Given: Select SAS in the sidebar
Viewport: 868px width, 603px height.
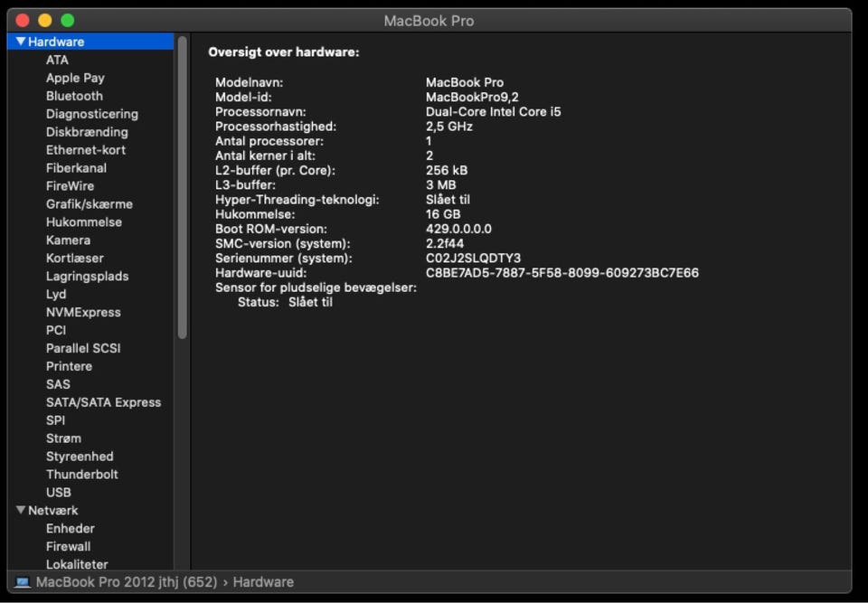Looking at the screenshot, I should point(58,384).
